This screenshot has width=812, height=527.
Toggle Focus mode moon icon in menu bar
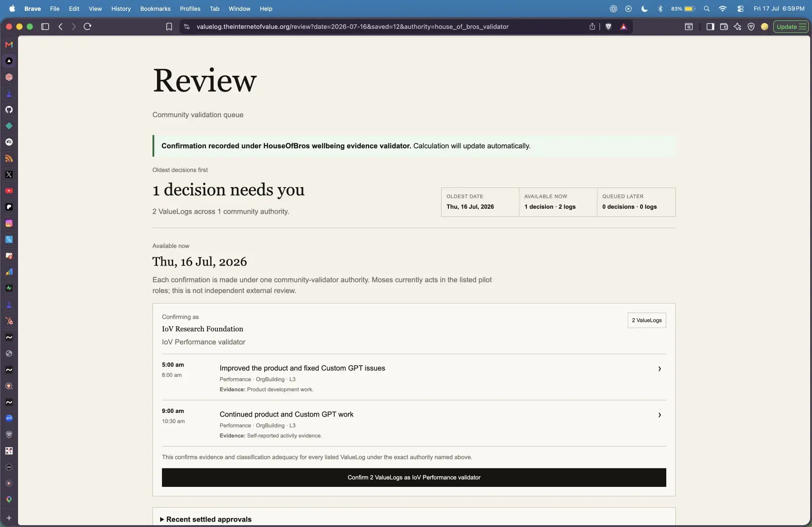645,9
